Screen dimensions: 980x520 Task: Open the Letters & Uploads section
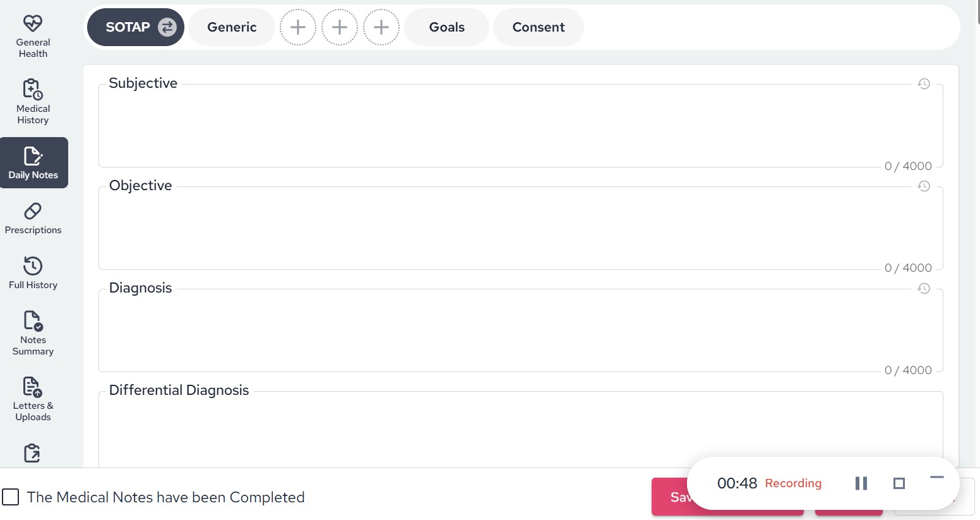point(33,399)
